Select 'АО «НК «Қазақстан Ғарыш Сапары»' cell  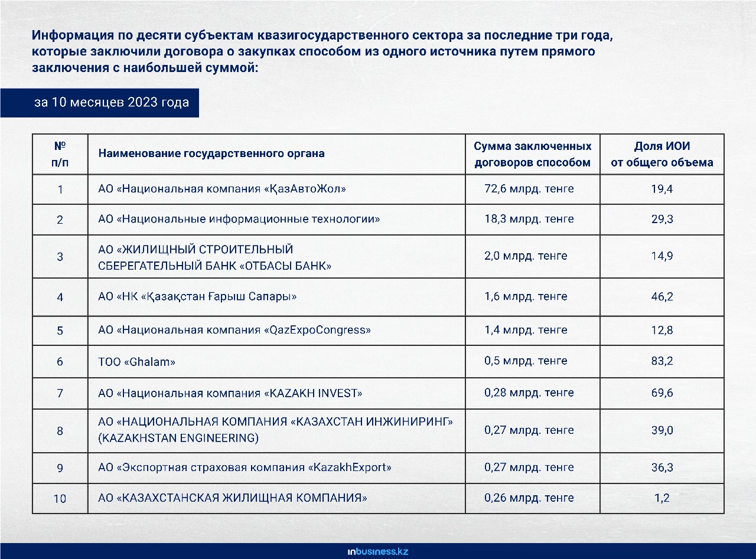276,297
